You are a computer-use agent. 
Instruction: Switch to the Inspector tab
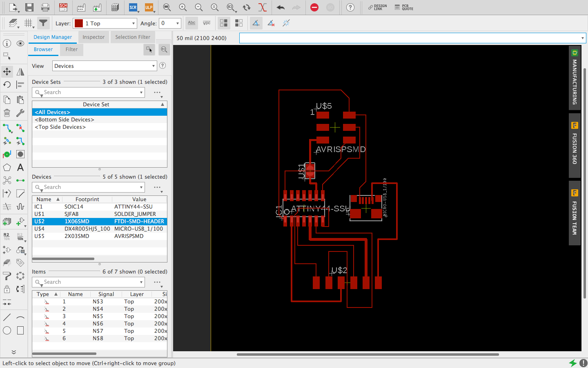coord(94,37)
